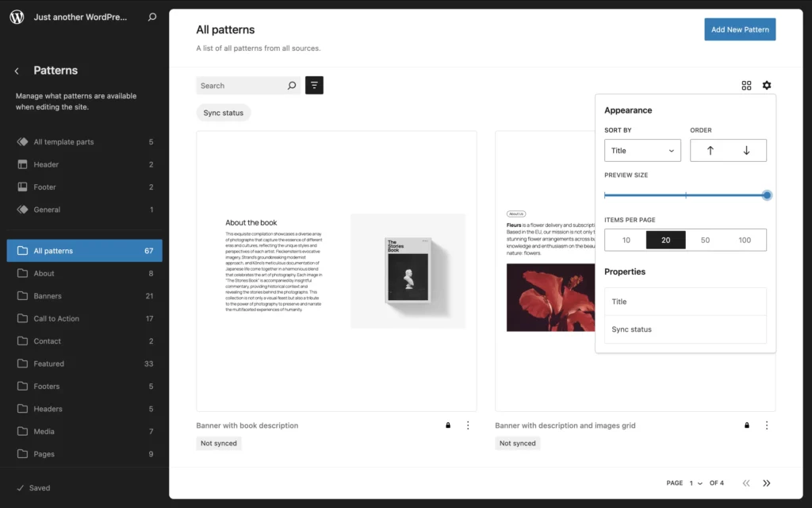
Task: Open the Sync status filter chip
Action: point(223,113)
